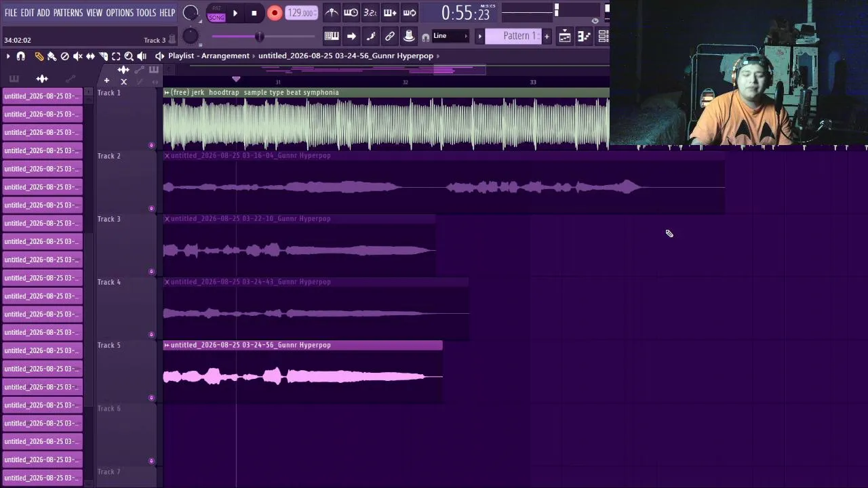Image resolution: width=868 pixels, height=488 pixels.
Task: Show automation clips in the picker panel
Action: (71, 79)
